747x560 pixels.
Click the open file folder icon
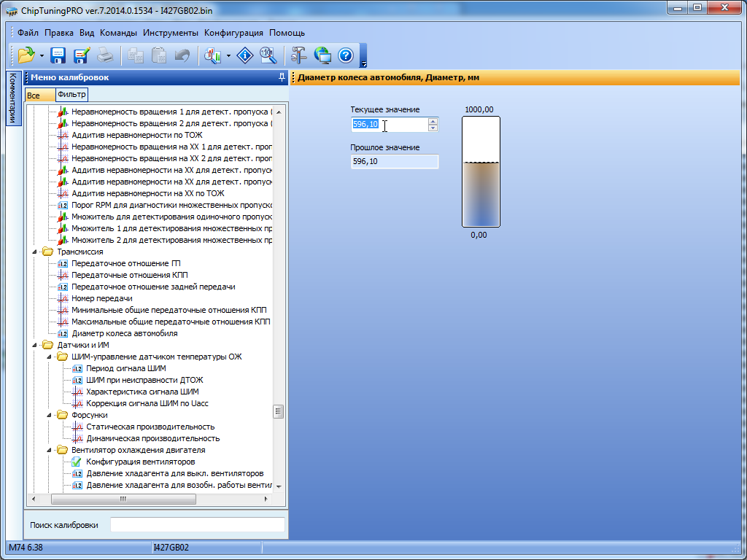(26, 55)
